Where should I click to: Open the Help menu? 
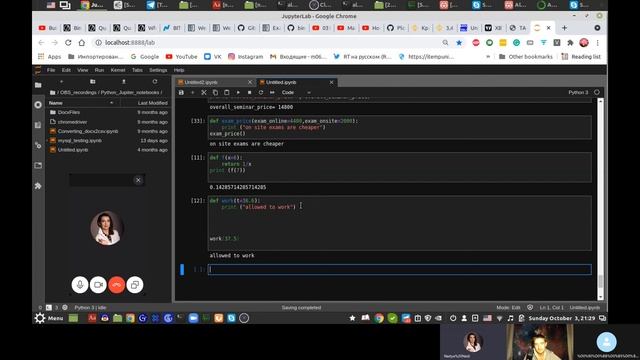point(179,70)
